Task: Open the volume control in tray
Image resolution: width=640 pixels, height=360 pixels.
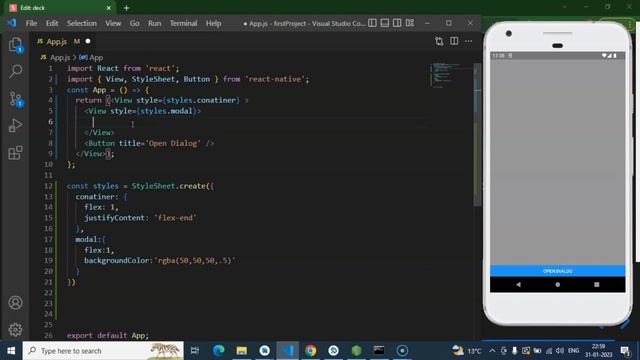Action: [x=560, y=351]
